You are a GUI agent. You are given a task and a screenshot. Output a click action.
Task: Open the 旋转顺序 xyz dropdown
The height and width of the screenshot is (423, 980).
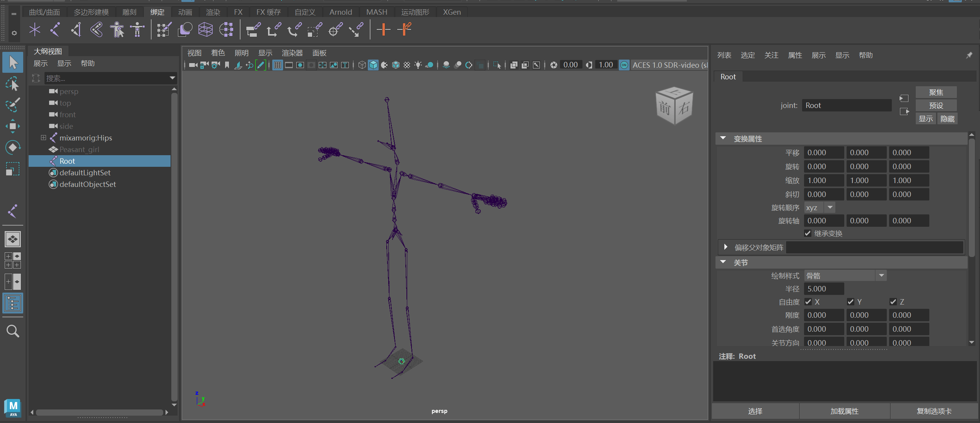pyautogui.click(x=820, y=208)
